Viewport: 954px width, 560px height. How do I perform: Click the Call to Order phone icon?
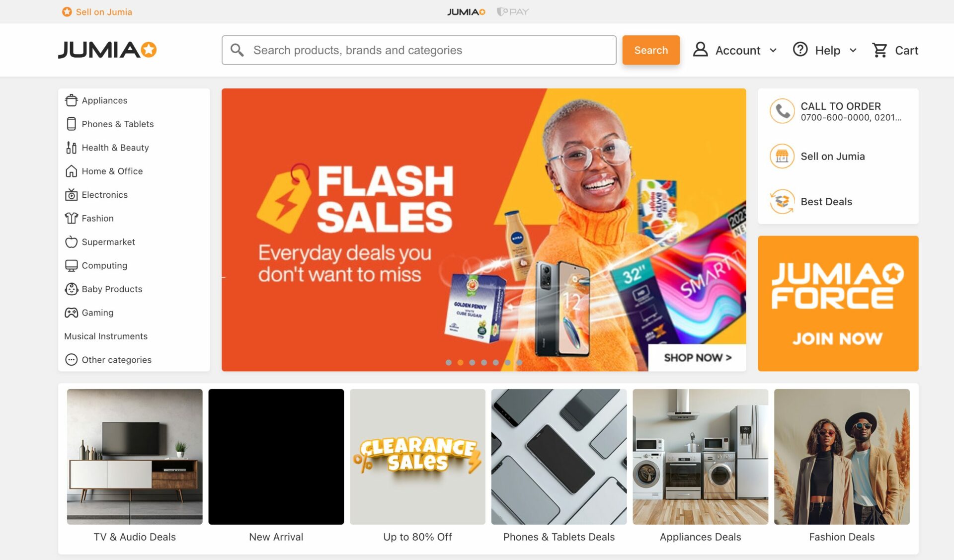782,111
